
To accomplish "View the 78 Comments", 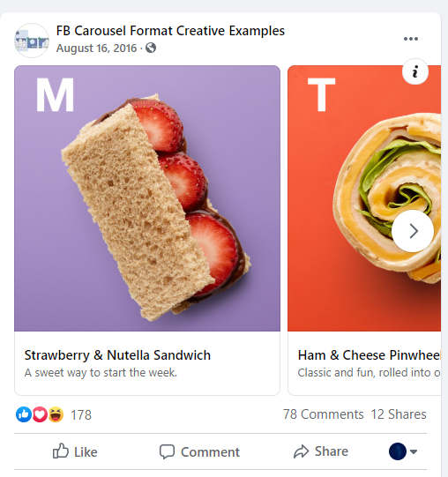I will coord(324,414).
